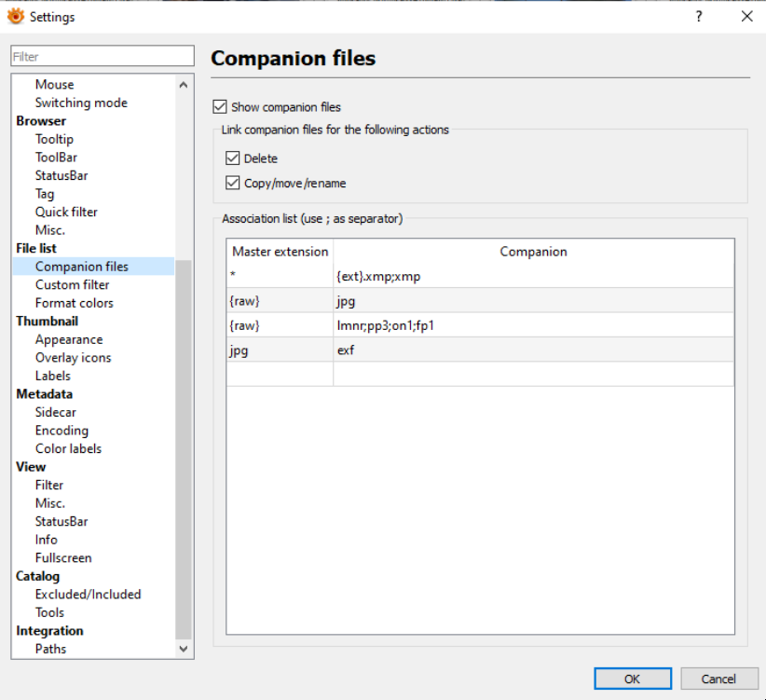
Task: Click the settings Filter search field
Action: click(103, 57)
